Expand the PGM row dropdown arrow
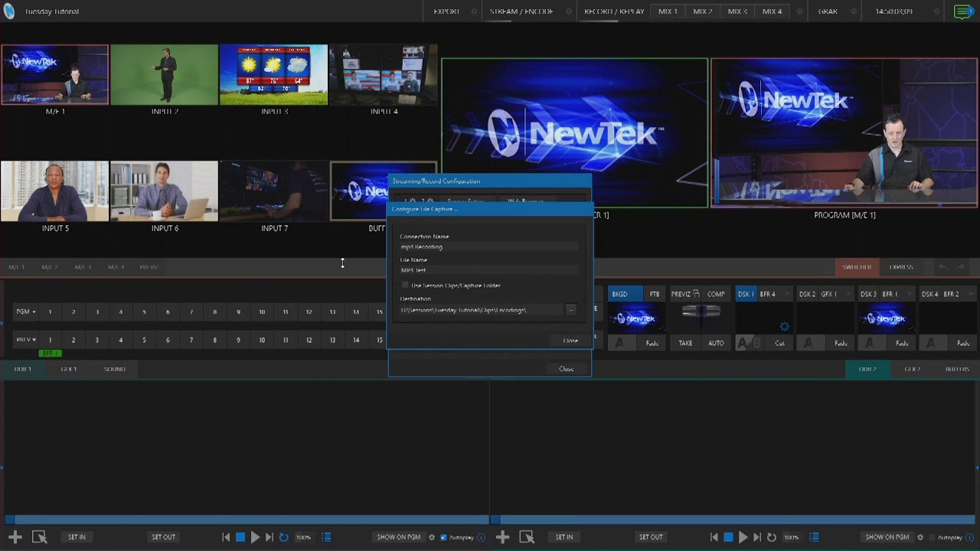The height and width of the screenshot is (551, 980). pos(34,311)
